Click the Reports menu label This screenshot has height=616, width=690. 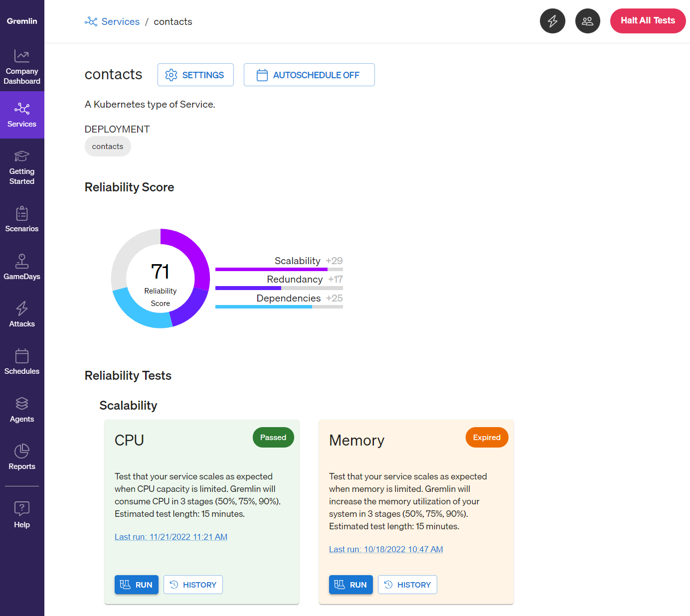[22, 466]
